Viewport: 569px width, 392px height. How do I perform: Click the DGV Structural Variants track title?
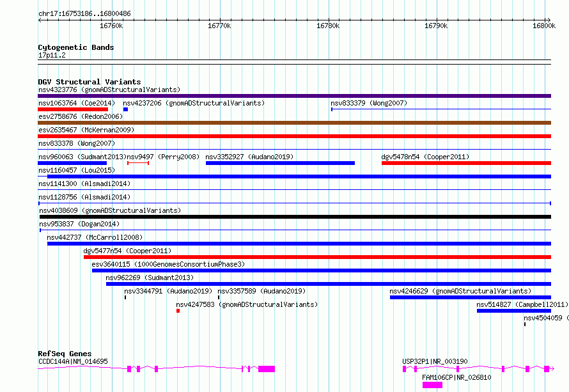[x=90, y=82]
